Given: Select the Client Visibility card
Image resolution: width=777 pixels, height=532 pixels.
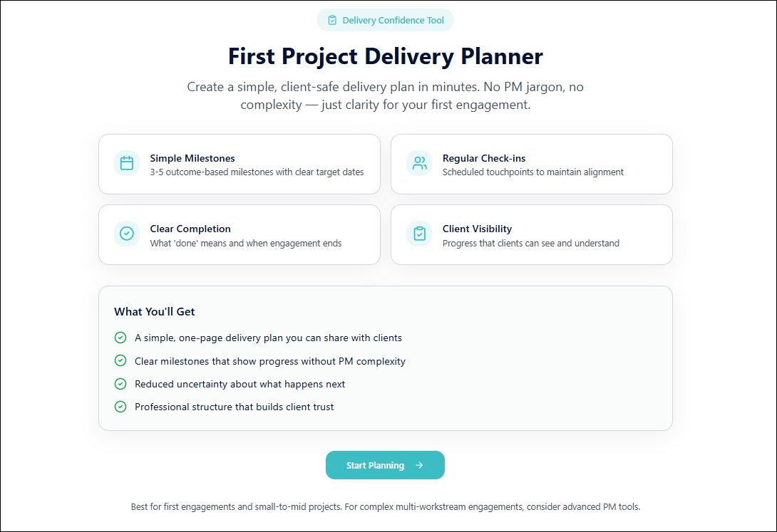Looking at the screenshot, I should point(531,234).
